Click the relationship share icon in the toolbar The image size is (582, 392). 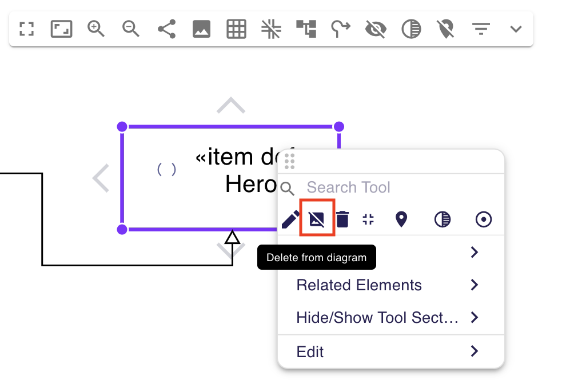[x=166, y=29]
